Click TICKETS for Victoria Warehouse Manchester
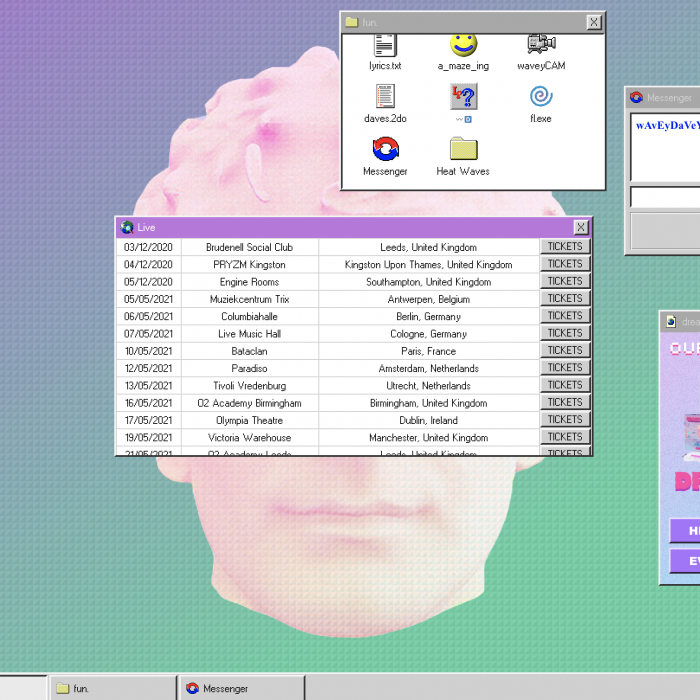 tap(565, 437)
